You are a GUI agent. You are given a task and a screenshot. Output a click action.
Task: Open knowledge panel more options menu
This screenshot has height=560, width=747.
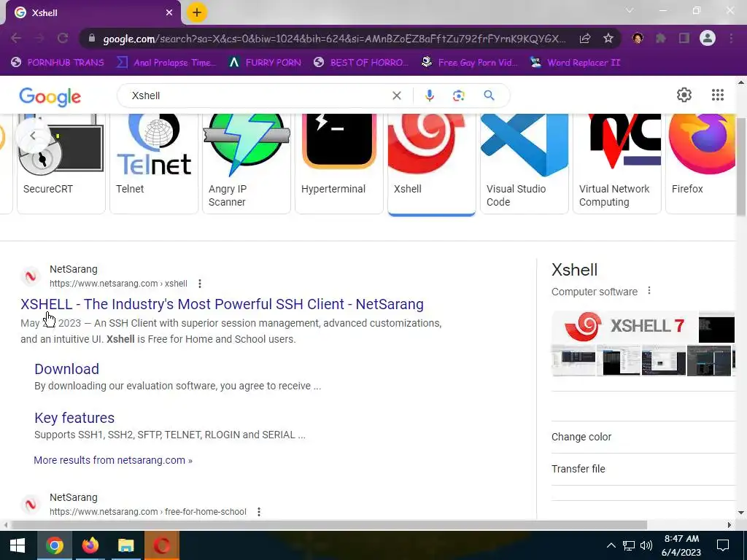[x=649, y=290]
